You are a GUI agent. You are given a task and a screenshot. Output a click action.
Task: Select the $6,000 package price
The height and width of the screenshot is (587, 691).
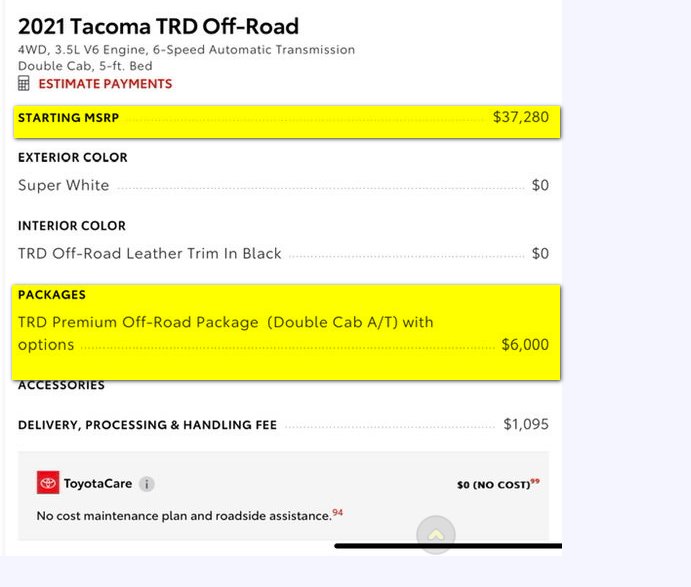click(x=525, y=345)
